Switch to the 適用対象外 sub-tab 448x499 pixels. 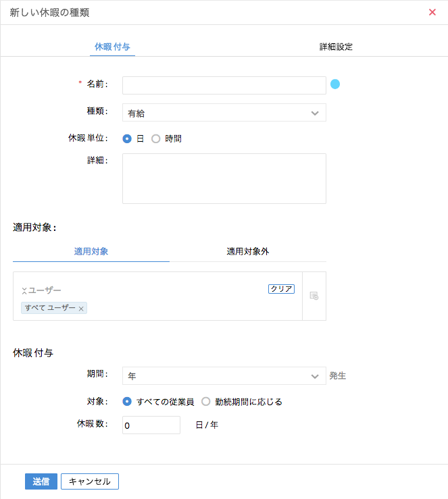[x=248, y=251]
